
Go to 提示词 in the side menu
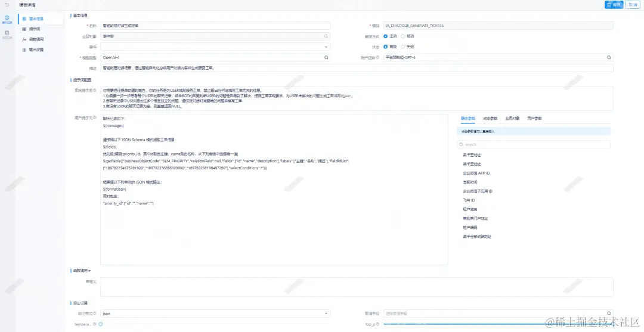coord(35,29)
